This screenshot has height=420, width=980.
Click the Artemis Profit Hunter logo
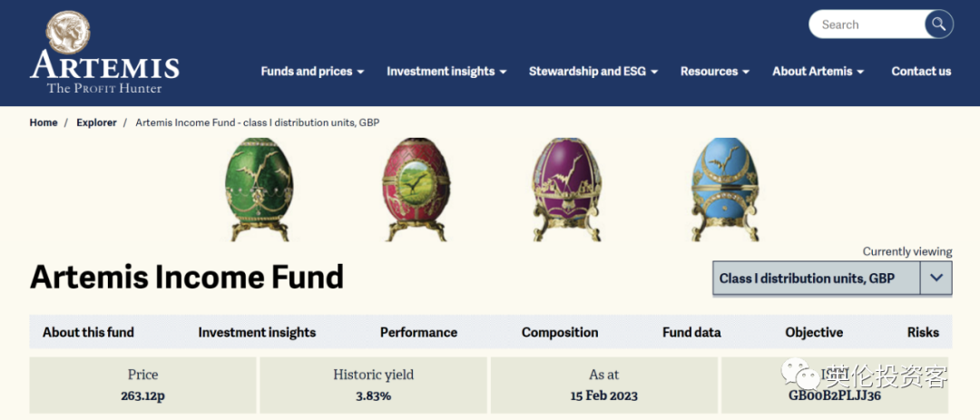pyautogui.click(x=104, y=54)
